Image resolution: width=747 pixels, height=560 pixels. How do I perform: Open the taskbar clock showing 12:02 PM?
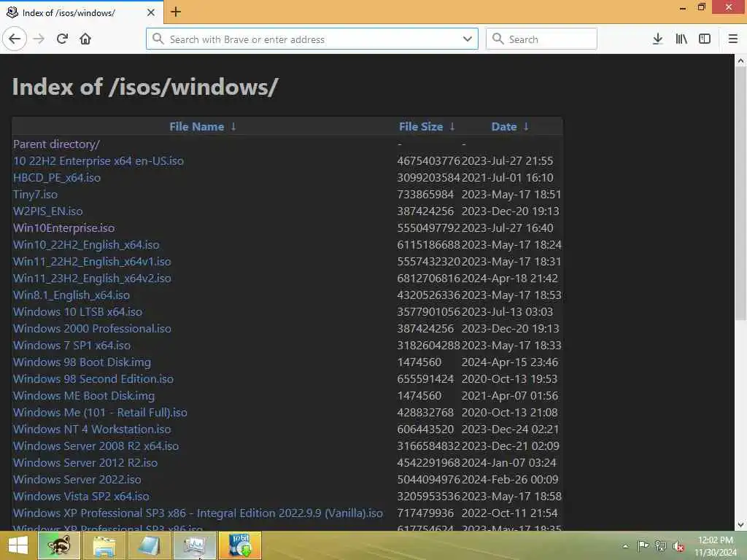click(715, 546)
